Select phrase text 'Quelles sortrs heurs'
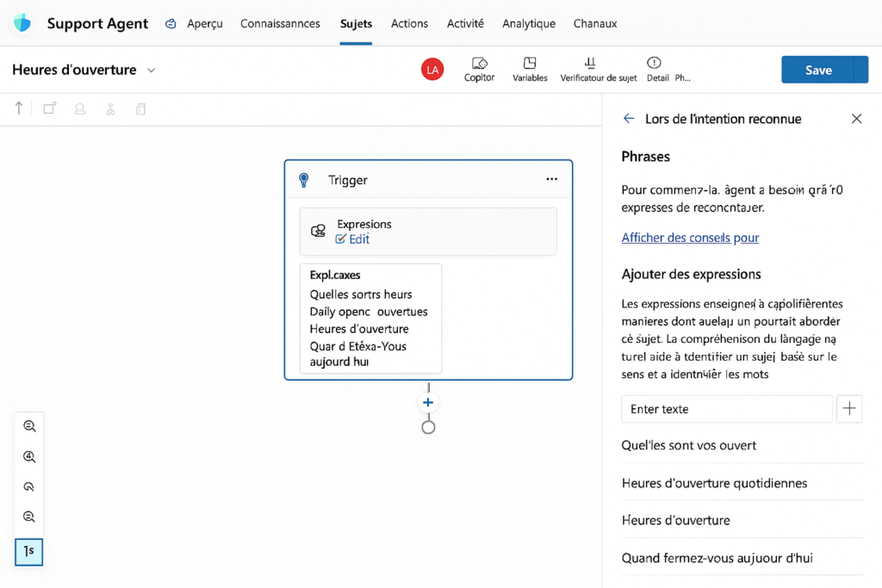The width and height of the screenshot is (882, 588). click(361, 294)
